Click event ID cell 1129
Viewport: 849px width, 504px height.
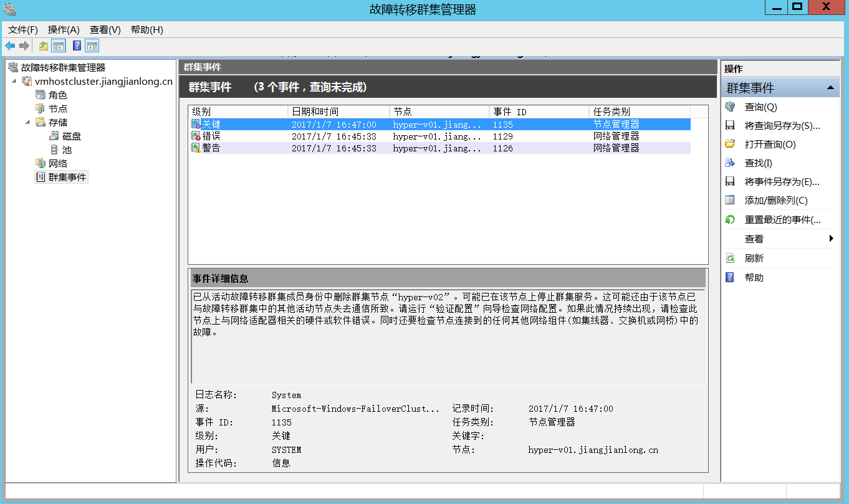click(x=502, y=136)
